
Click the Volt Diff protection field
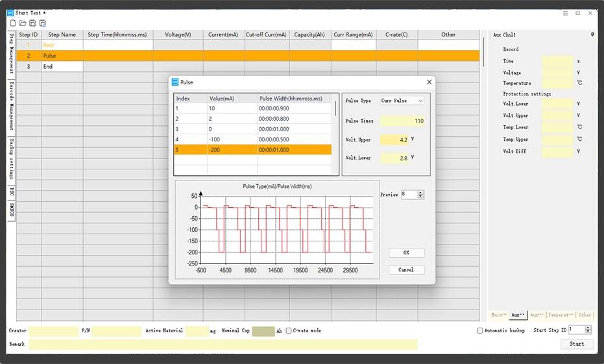pos(558,152)
